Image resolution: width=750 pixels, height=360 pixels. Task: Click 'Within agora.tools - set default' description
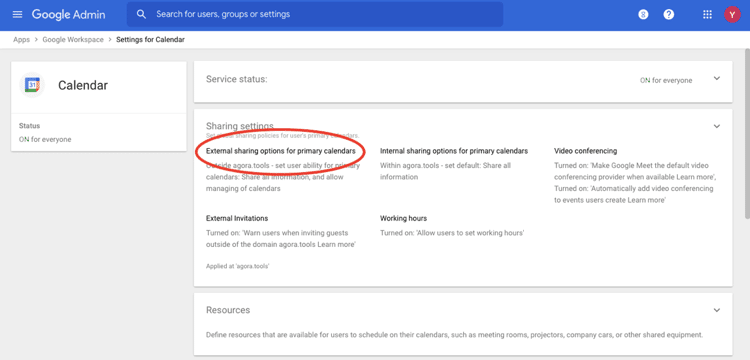(x=445, y=171)
